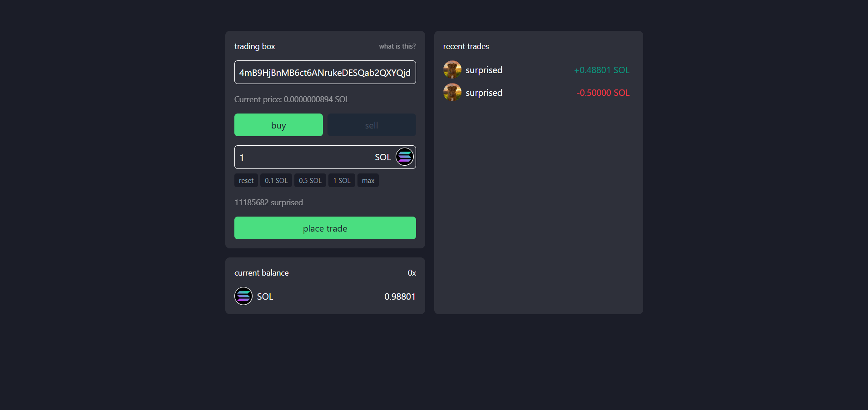The width and height of the screenshot is (868, 410).
Task: Click the Solana logo in current balance
Action: coord(243,296)
